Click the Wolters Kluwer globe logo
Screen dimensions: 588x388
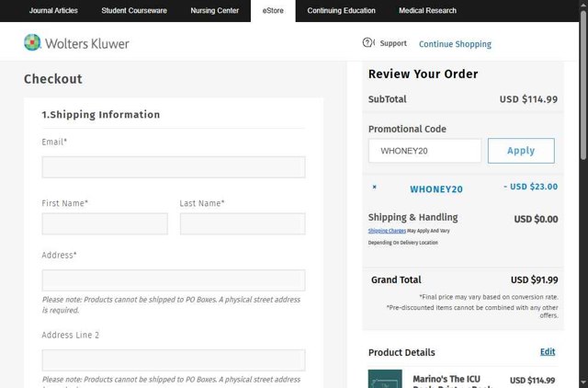[x=32, y=42]
